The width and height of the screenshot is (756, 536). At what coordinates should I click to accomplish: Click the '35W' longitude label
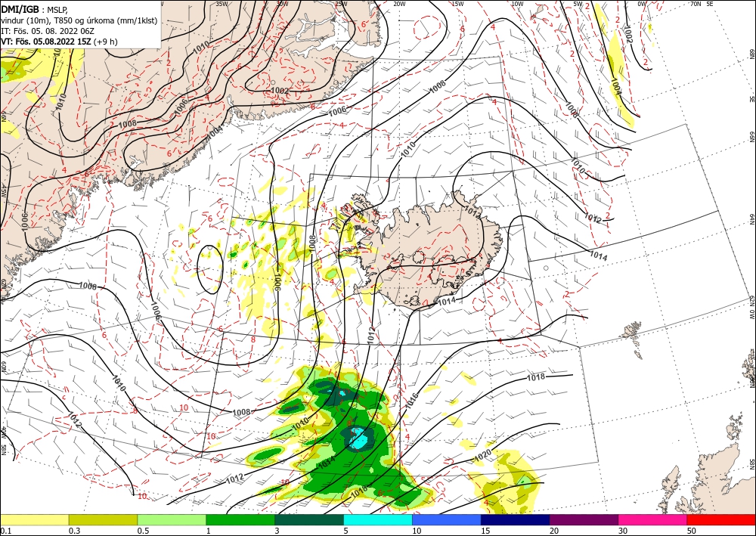(x=222, y=4)
